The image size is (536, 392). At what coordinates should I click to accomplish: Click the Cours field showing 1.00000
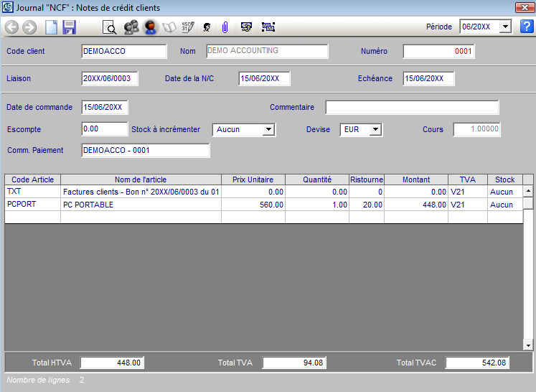tap(477, 129)
